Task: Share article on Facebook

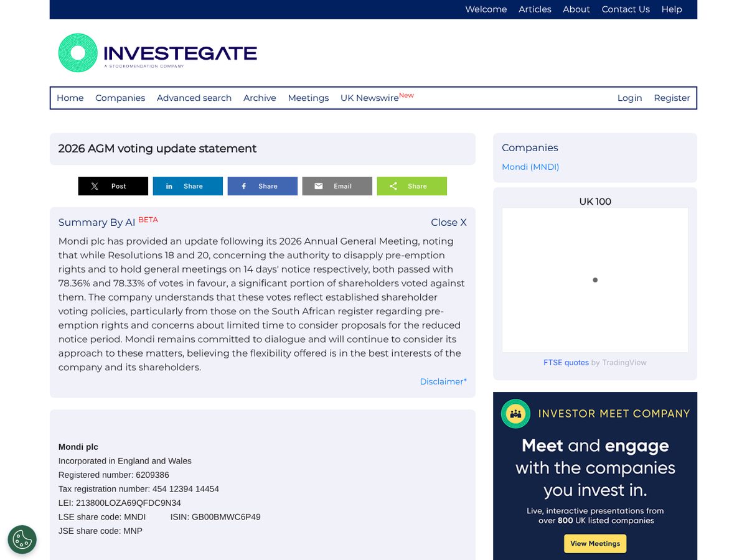Action: tap(263, 186)
